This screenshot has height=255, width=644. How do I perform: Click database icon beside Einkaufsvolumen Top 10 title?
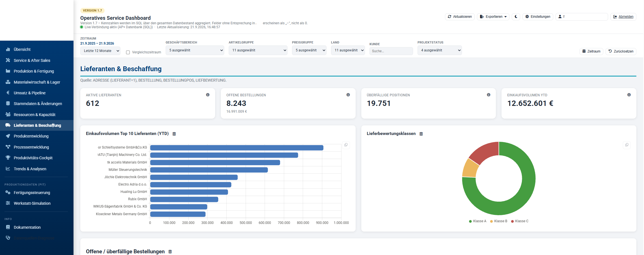174,134
